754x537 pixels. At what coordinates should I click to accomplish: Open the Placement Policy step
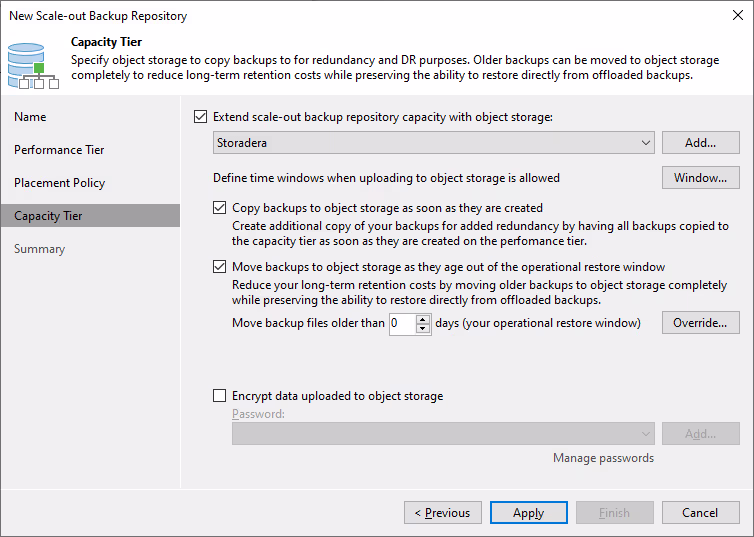59,183
